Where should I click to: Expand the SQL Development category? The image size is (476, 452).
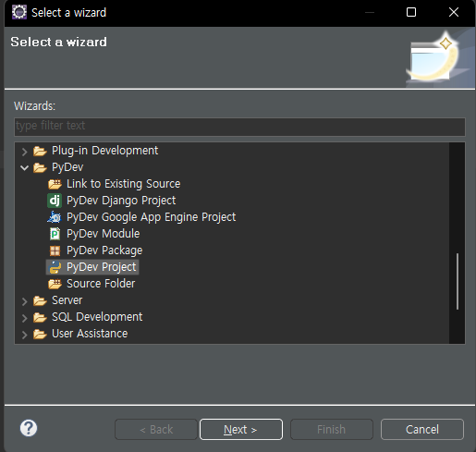tap(24, 318)
